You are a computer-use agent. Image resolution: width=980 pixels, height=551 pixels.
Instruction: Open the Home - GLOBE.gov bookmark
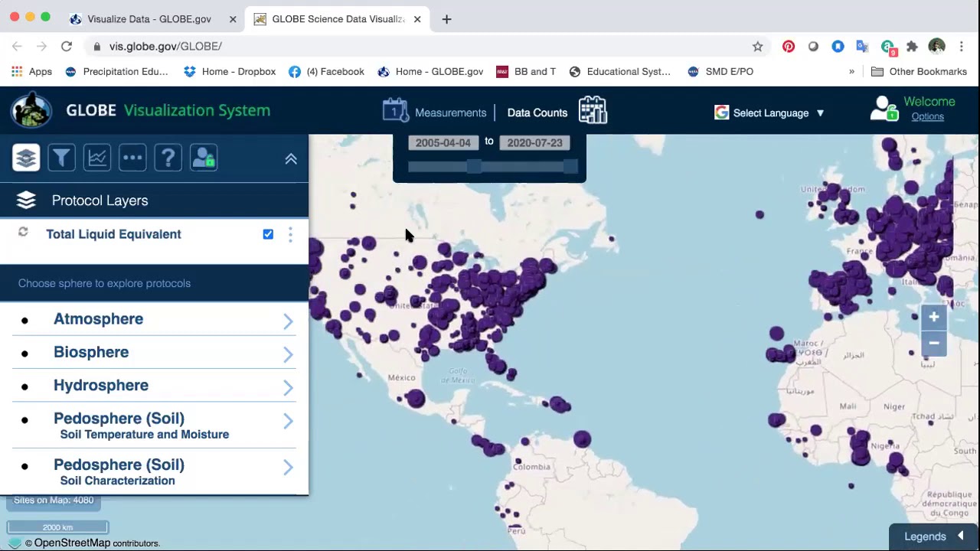point(430,71)
